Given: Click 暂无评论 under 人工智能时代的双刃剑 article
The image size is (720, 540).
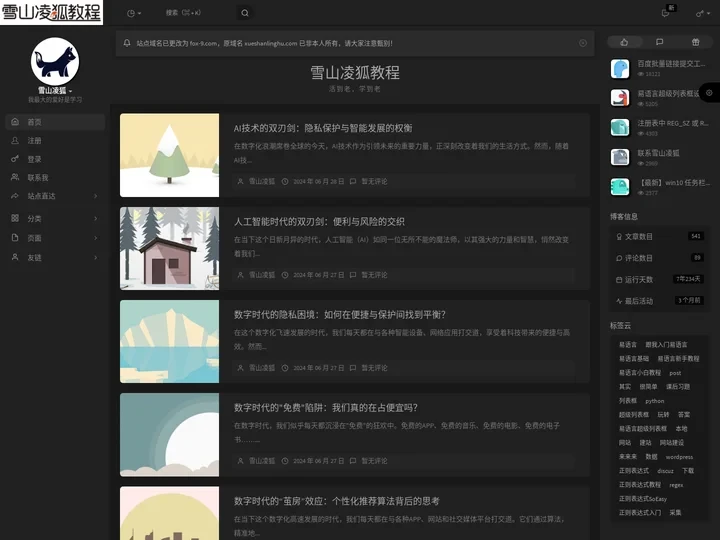Looking at the screenshot, I should (374, 275).
